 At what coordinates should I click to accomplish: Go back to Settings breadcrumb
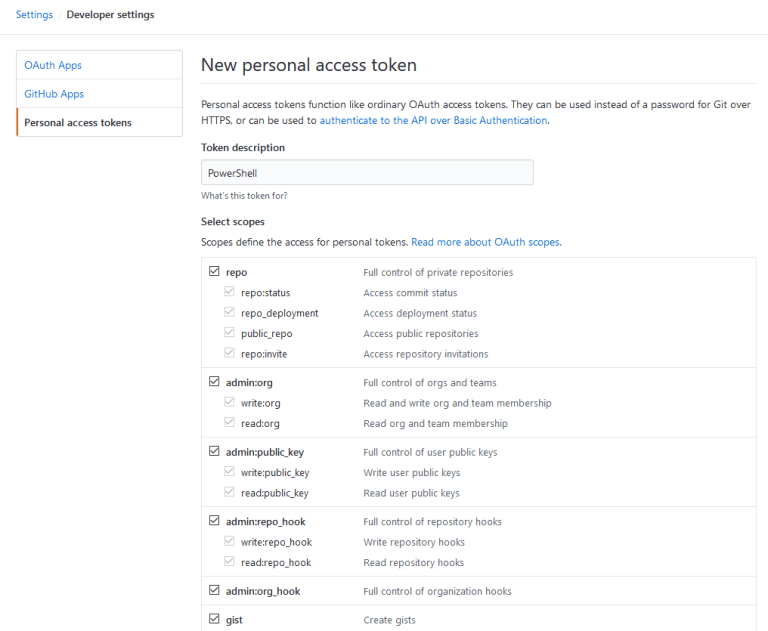(x=34, y=15)
